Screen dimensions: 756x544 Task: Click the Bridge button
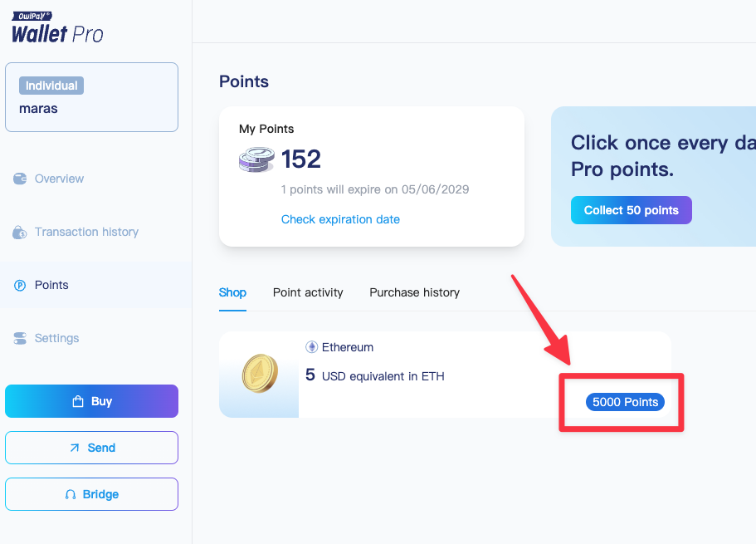(x=91, y=494)
